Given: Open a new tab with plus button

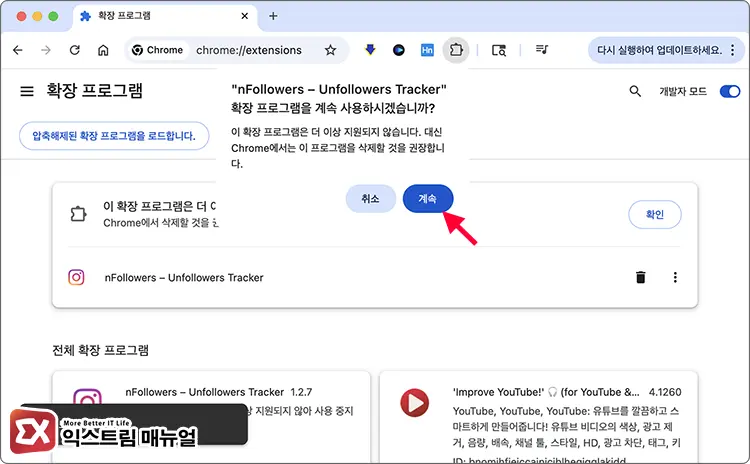Looking at the screenshot, I should pyautogui.click(x=273, y=16).
